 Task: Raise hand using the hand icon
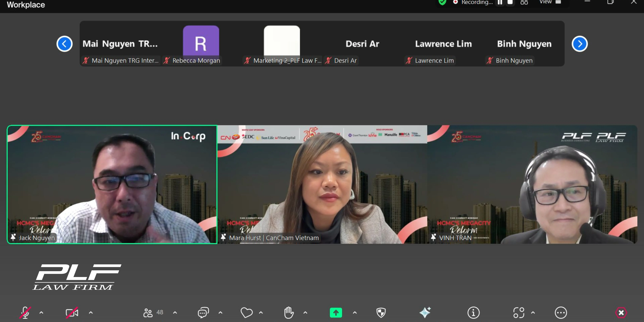pos(289,312)
